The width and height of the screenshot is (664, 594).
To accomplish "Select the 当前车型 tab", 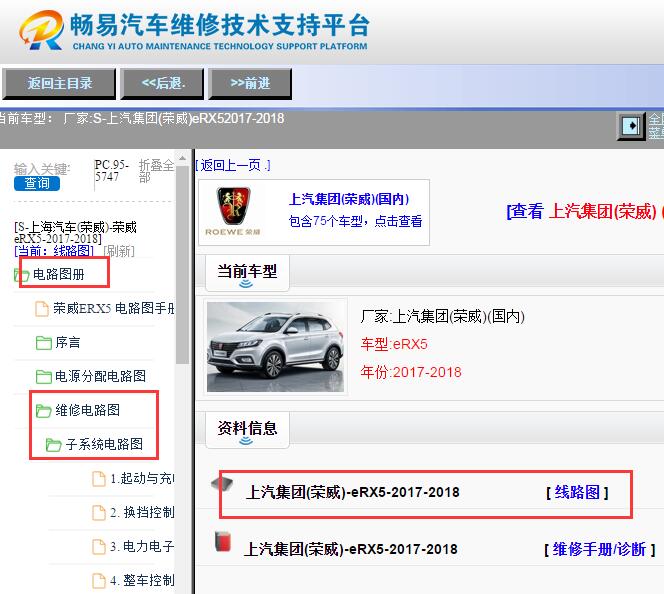I will coord(247,273).
